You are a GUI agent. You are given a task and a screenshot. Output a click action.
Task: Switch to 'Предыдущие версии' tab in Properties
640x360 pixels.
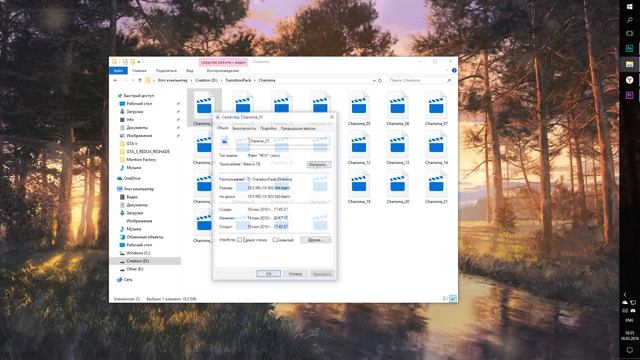coord(298,129)
